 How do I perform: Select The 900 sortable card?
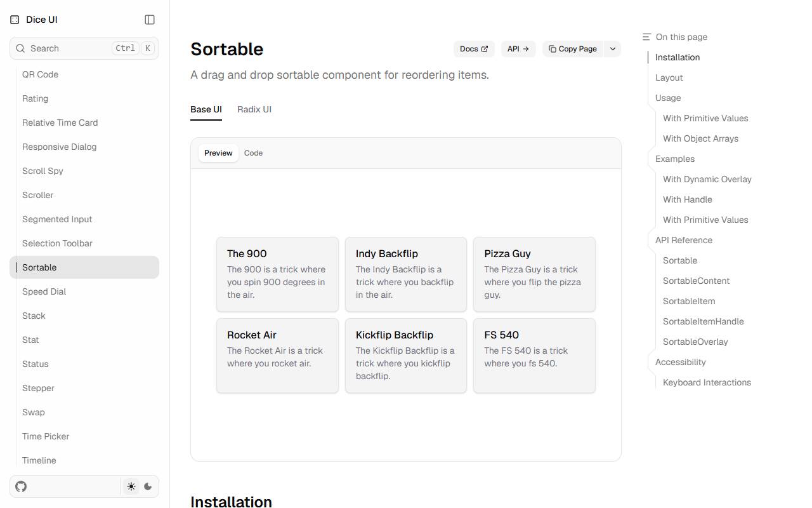[277, 274]
